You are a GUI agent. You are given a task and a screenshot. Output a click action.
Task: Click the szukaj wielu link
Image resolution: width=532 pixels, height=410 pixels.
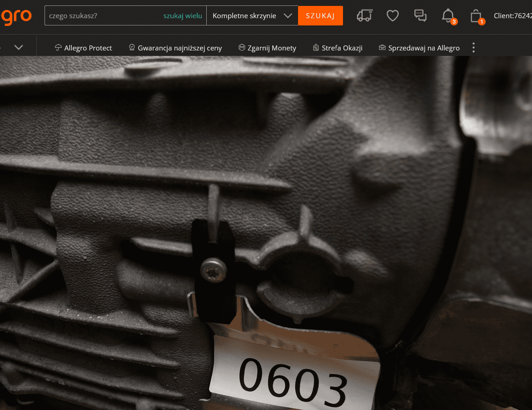(183, 16)
